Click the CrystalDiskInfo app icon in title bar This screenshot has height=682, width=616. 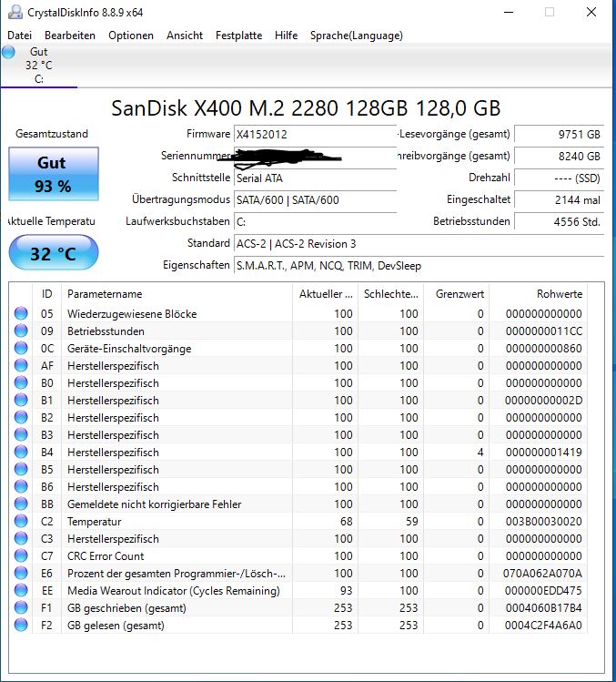(x=15, y=12)
